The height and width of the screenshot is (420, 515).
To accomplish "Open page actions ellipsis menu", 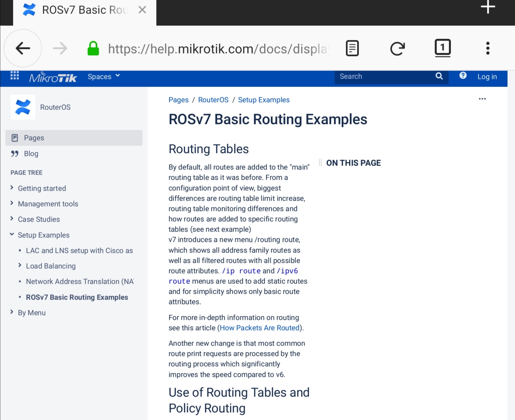I will (482, 99).
